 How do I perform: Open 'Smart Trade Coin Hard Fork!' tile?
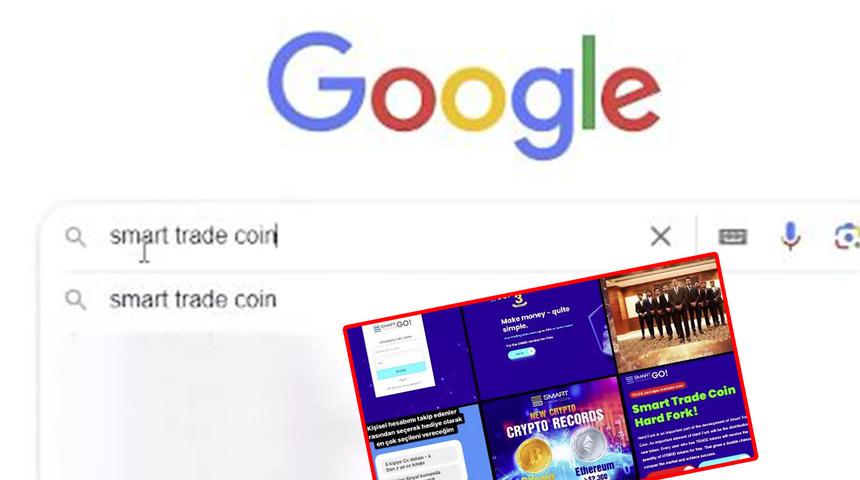(688, 414)
